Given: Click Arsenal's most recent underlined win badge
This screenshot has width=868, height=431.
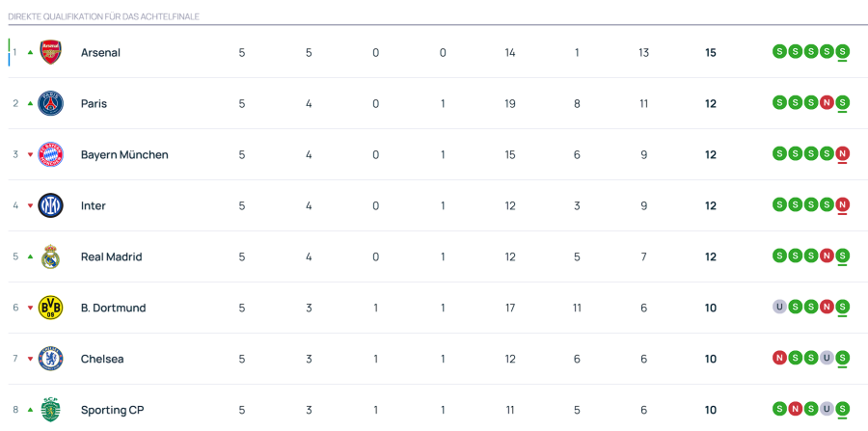Looking at the screenshot, I should [843, 52].
